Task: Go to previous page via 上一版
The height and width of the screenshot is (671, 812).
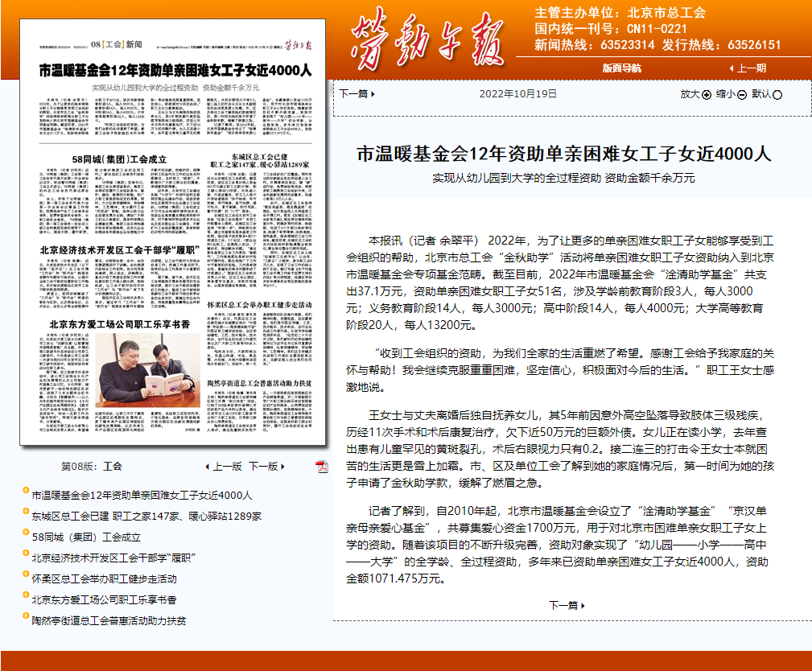Action: pyautogui.click(x=223, y=466)
